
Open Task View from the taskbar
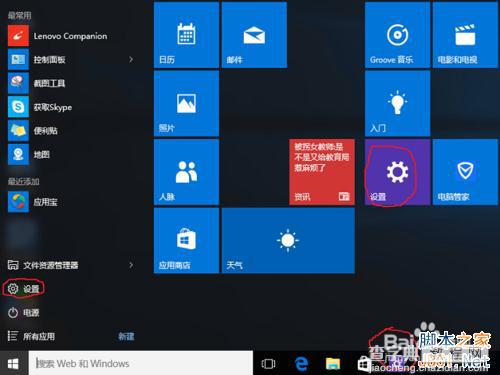pyautogui.click(x=268, y=363)
